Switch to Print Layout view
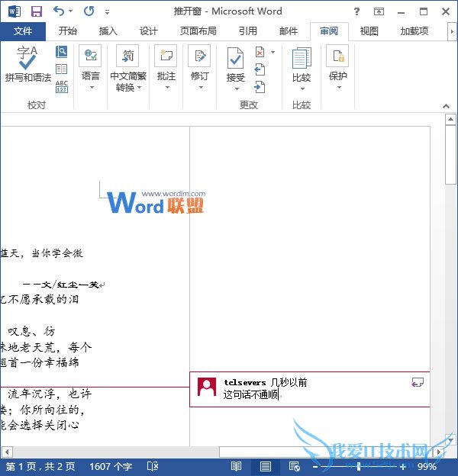 tap(266, 467)
